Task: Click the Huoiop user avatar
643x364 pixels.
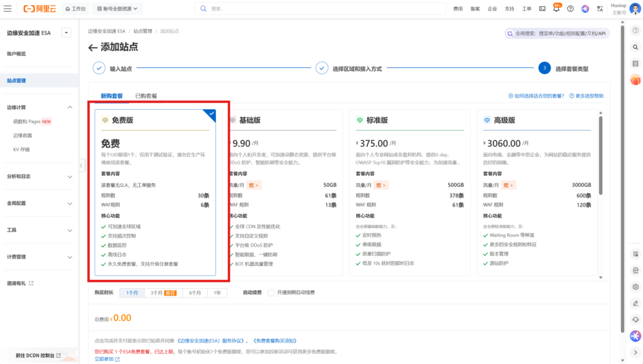Action: click(x=635, y=9)
